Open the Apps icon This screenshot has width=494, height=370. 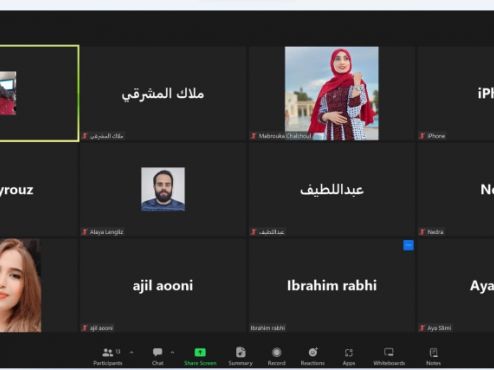[x=349, y=352]
